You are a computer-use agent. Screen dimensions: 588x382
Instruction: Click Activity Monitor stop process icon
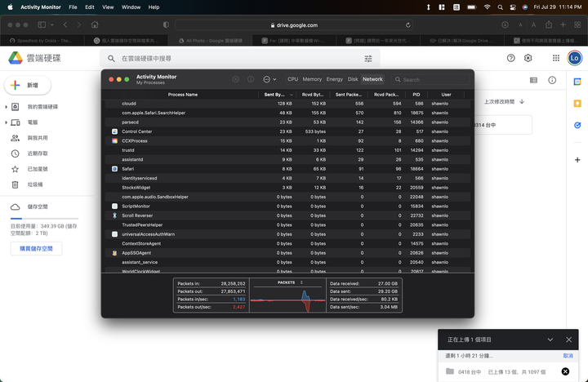(235, 79)
